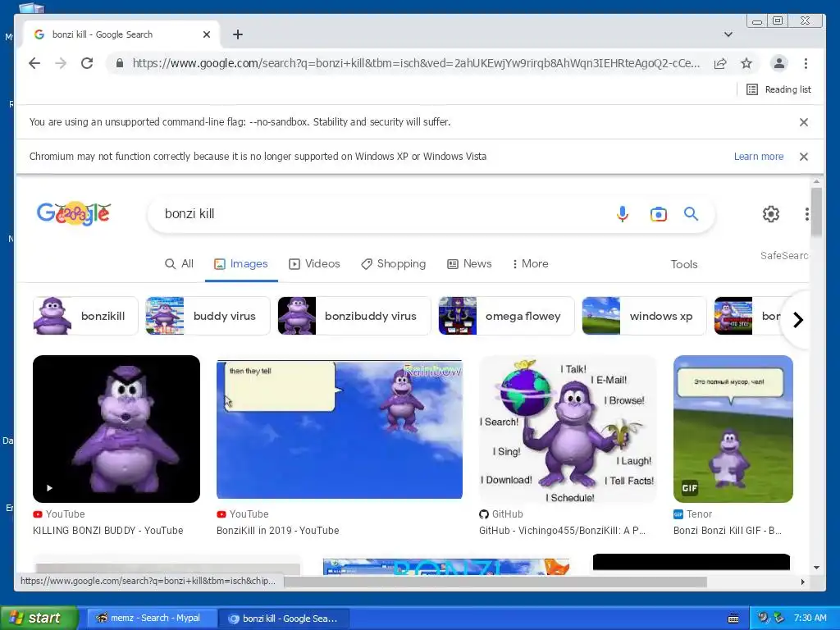The image size is (840, 630).
Task: Reload the current page
Action: (87, 63)
